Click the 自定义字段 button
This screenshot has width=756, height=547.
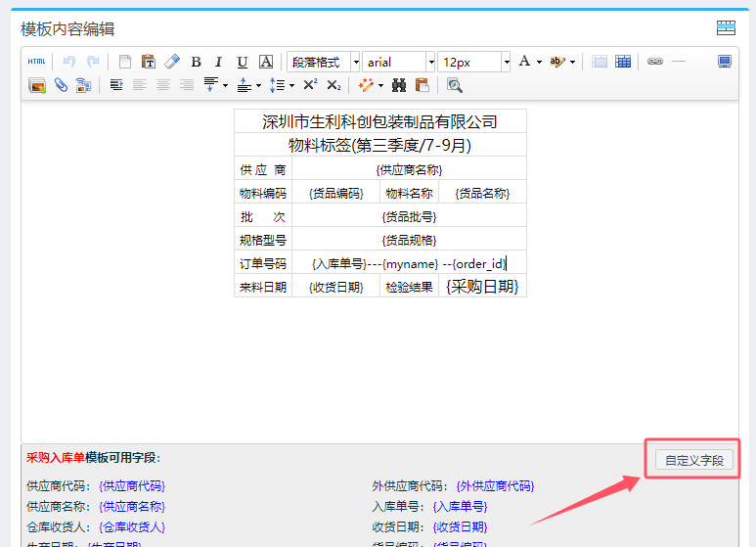tap(693, 460)
